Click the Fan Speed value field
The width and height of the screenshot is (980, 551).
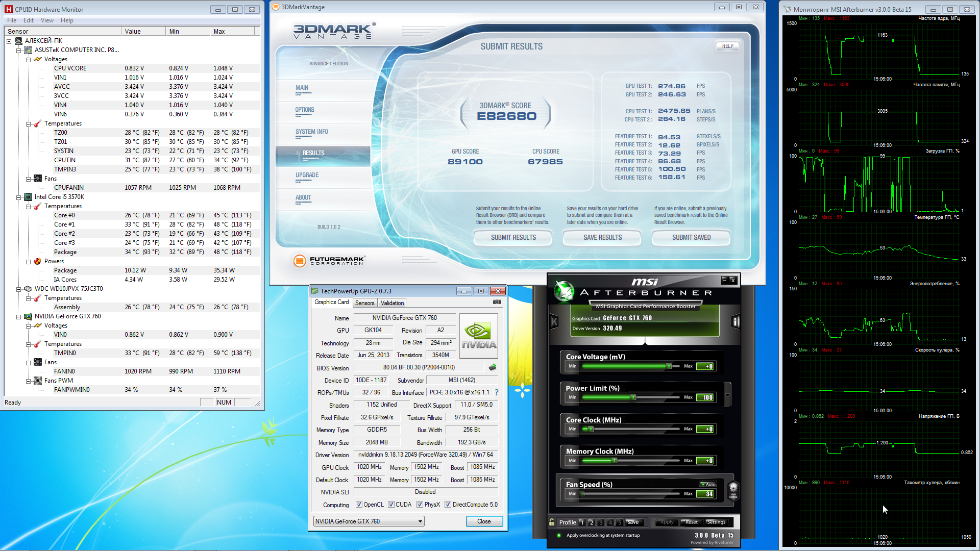pos(706,494)
